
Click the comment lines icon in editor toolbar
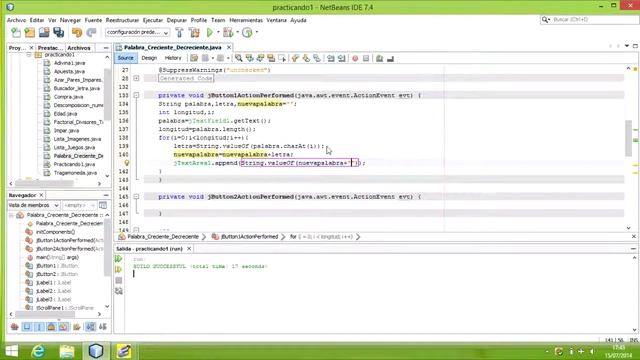pyautogui.click(x=379, y=58)
